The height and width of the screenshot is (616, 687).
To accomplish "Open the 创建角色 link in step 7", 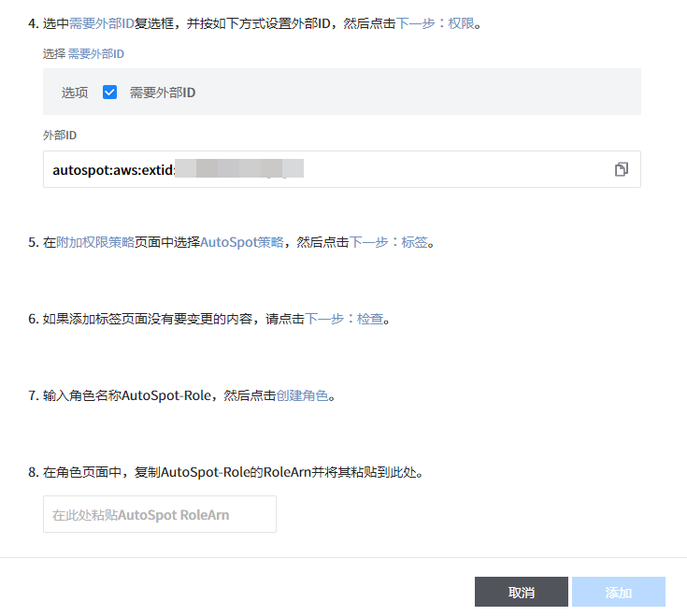I will pyautogui.click(x=302, y=395).
